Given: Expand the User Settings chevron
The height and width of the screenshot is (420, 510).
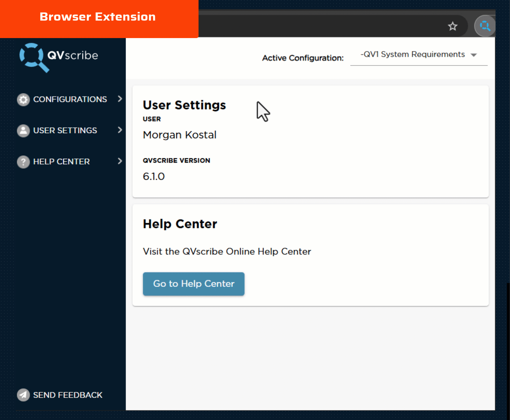Looking at the screenshot, I should [120, 130].
